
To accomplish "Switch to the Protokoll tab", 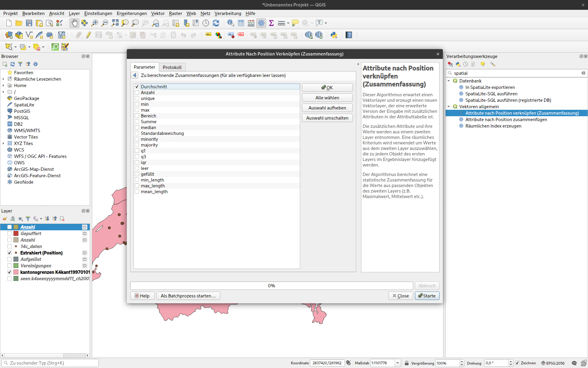I will [172, 67].
